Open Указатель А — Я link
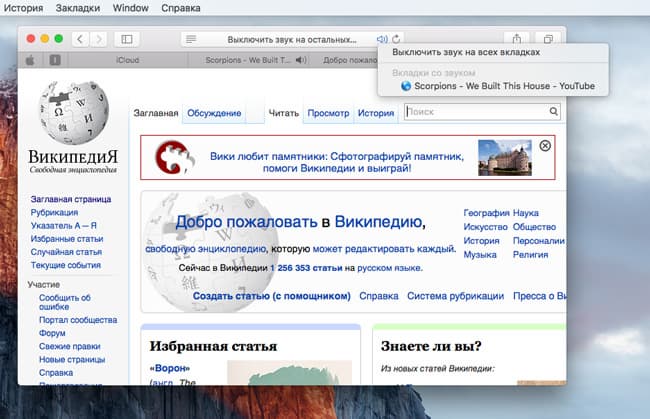Screen dimensions: 650x419 (x=63, y=226)
